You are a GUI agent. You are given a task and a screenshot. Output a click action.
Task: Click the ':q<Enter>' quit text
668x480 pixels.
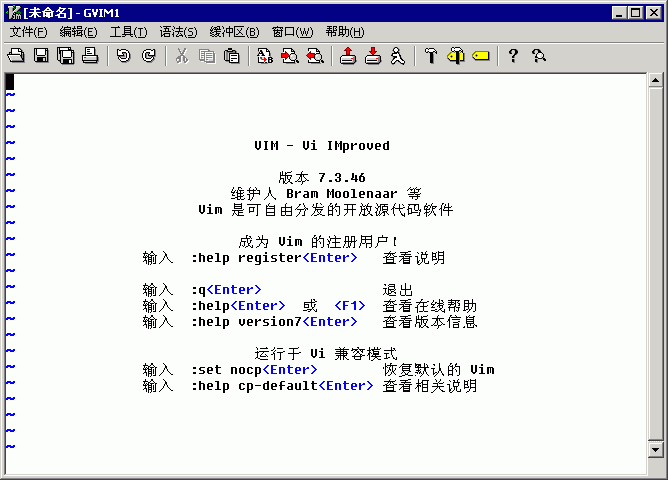point(226,290)
